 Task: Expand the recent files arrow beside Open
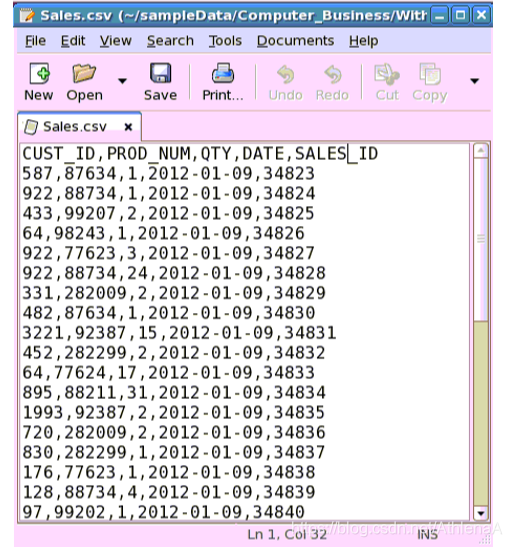coord(122,81)
